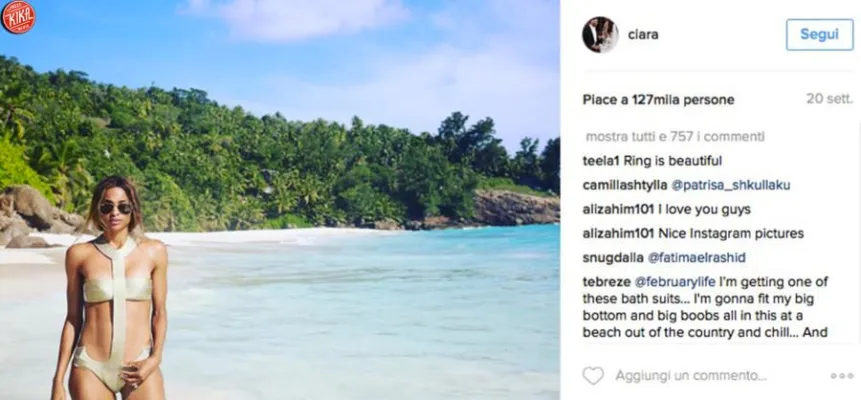This screenshot has height=400, width=861.
Task: Open the "20 sett." post timestamp
Action: click(829, 100)
